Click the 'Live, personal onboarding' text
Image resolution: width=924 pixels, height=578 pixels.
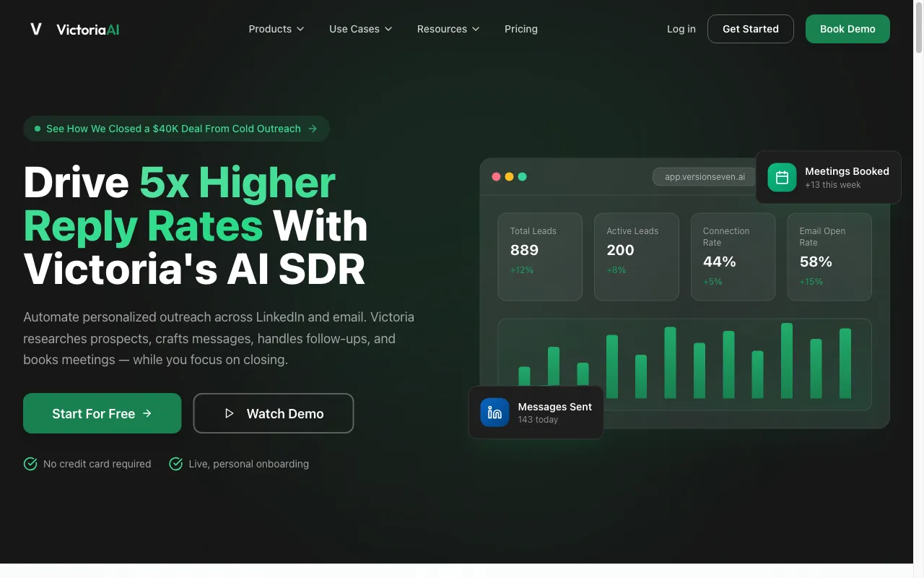[x=248, y=464]
